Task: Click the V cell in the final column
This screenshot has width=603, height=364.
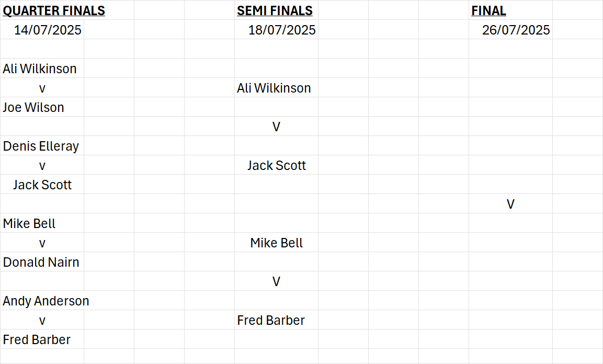Action: [x=510, y=204]
